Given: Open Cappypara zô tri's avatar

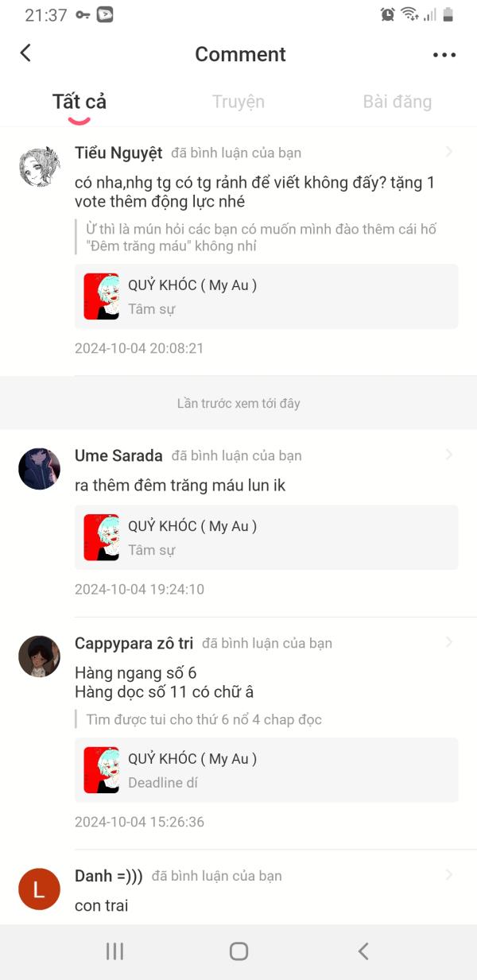Looking at the screenshot, I should coord(39,657).
